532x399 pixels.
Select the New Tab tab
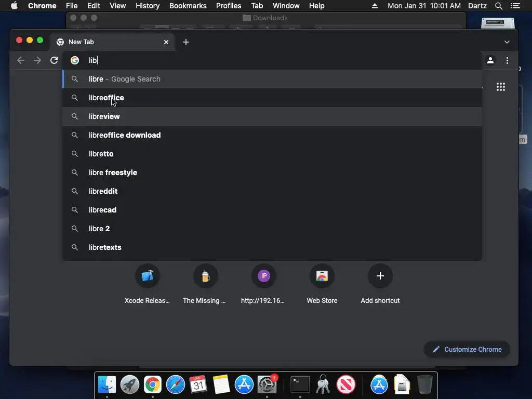point(113,42)
